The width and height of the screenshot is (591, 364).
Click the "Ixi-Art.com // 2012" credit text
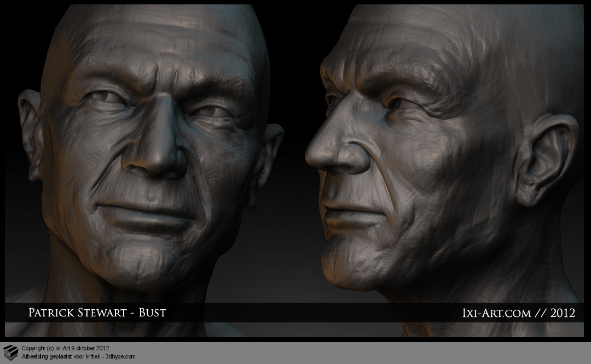click(x=519, y=313)
